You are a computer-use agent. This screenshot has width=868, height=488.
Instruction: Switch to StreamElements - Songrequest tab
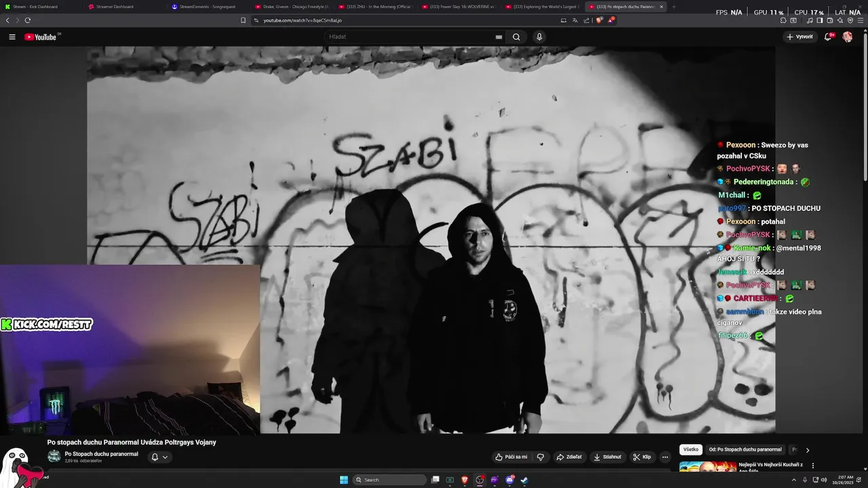coord(209,7)
